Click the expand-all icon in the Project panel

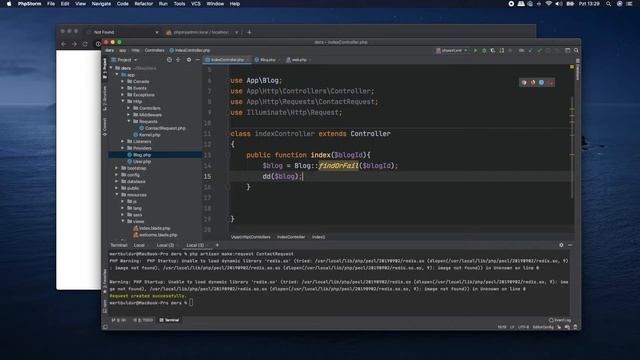click(x=178, y=60)
